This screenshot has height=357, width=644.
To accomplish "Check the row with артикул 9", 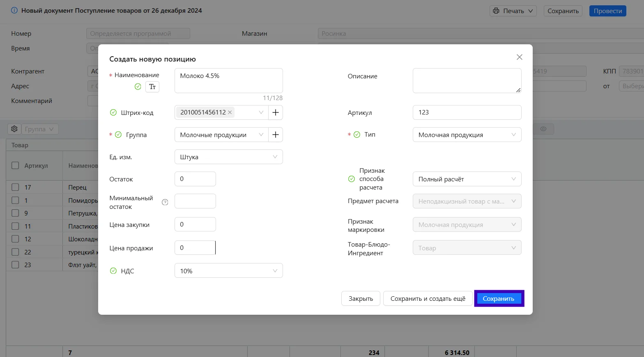I will [15, 213].
